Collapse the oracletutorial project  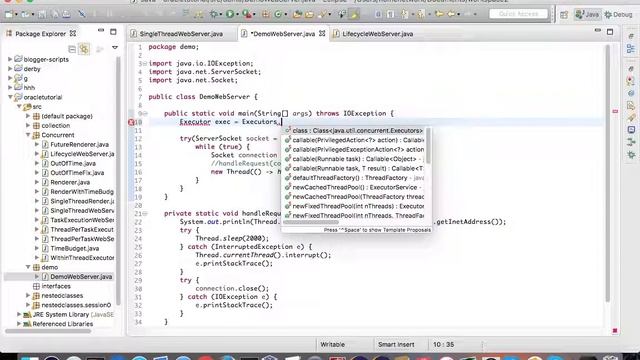point(10,97)
